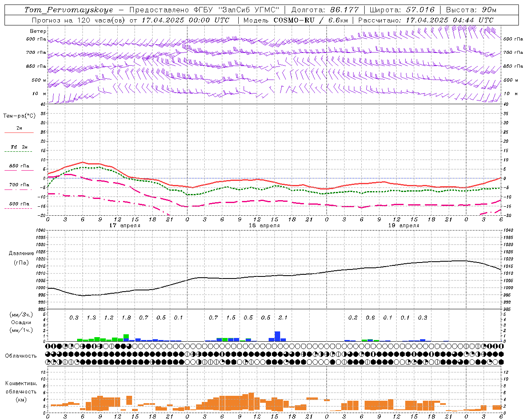Click the Облачность cloud cover label
Image resolution: width=525 pixels, height=420 pixels.
click(21, 356)
